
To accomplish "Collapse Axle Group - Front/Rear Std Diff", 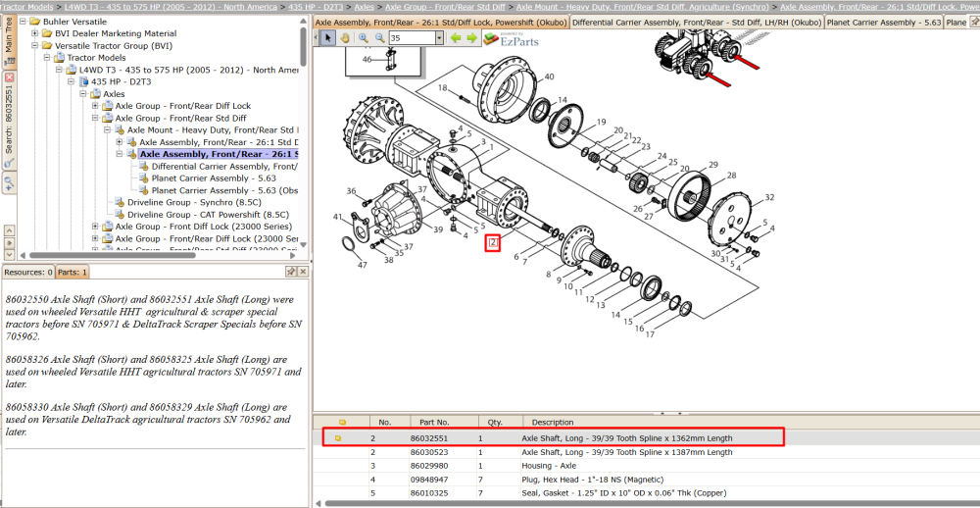I will [x=95, y=118].
